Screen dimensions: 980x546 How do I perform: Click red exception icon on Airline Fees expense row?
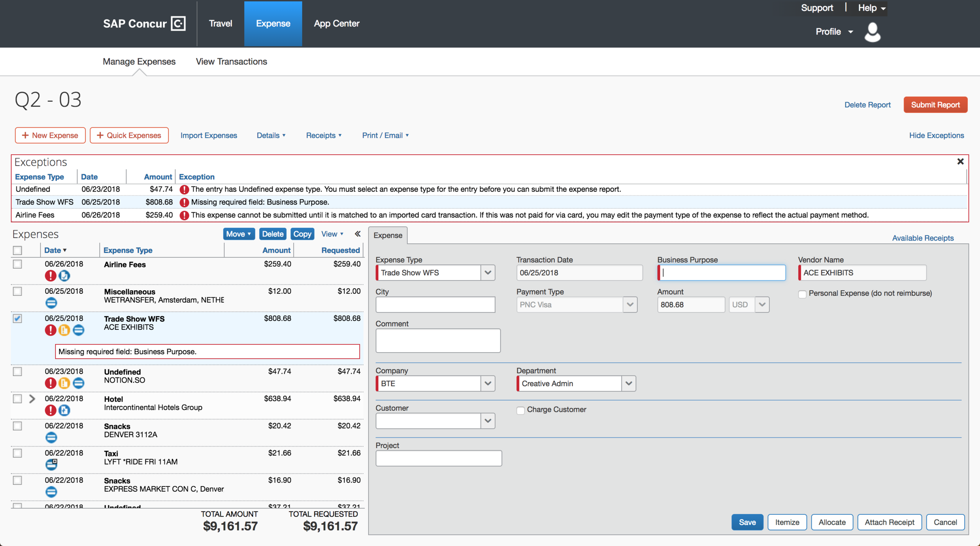pyautogui.click(x=50, y=276)
